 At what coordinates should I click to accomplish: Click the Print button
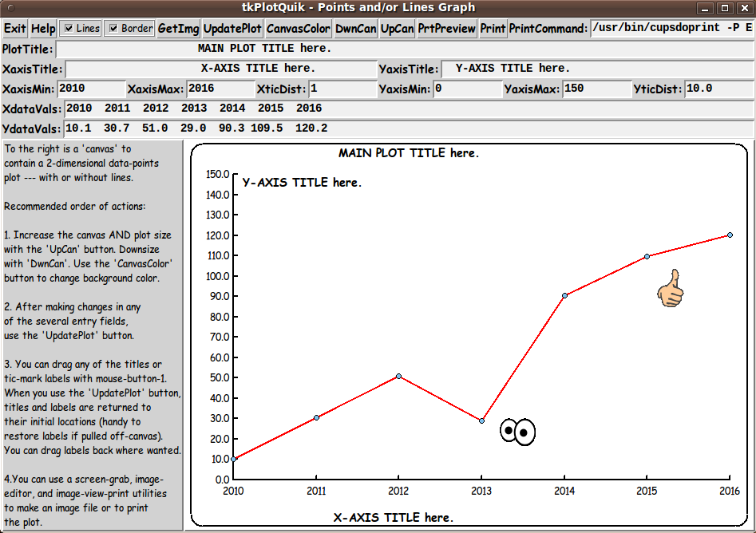point(493,29)
